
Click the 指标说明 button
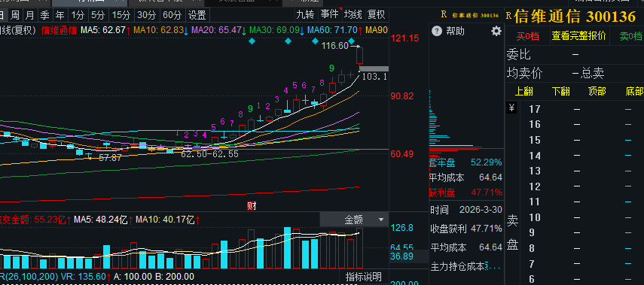364,277
